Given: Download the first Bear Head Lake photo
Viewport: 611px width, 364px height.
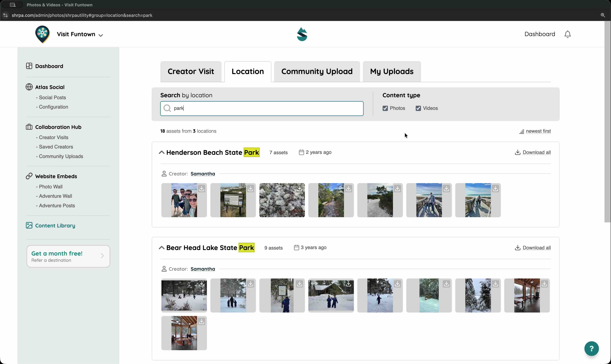Looking at the screenshot, I should (x=201, y=284).
